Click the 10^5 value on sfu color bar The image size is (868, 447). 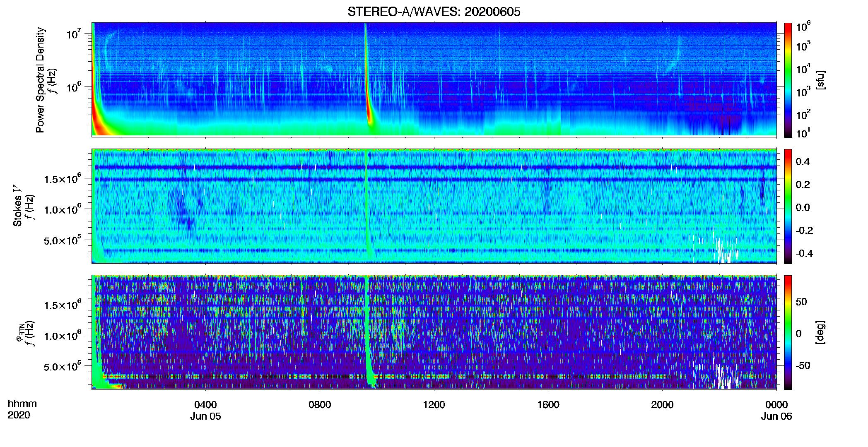(803, 46)
